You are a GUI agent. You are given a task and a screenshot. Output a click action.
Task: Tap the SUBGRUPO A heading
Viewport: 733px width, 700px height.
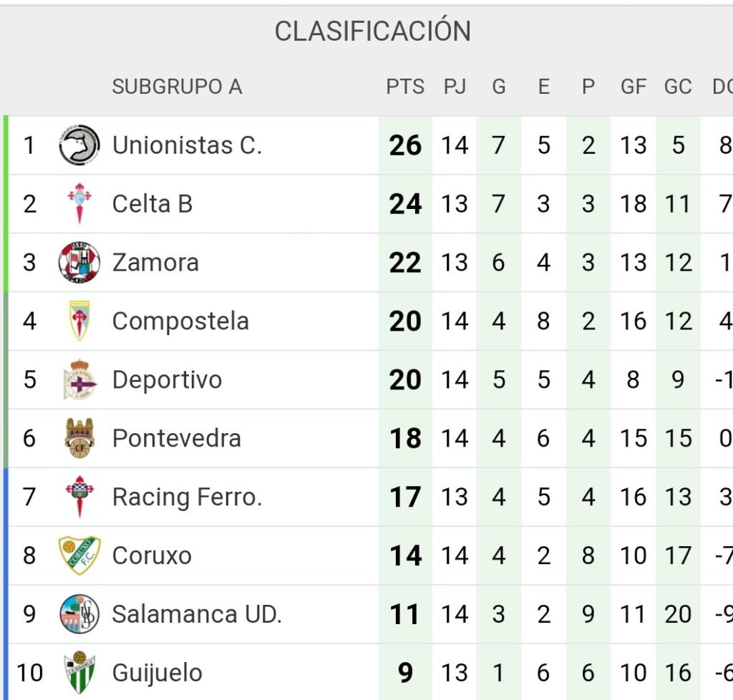click(178, 87)
